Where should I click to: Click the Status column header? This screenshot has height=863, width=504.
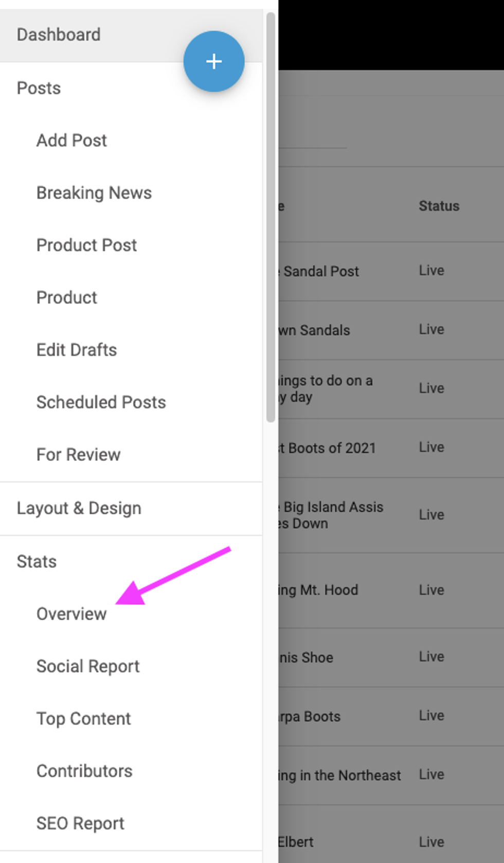tap(439, 206)
